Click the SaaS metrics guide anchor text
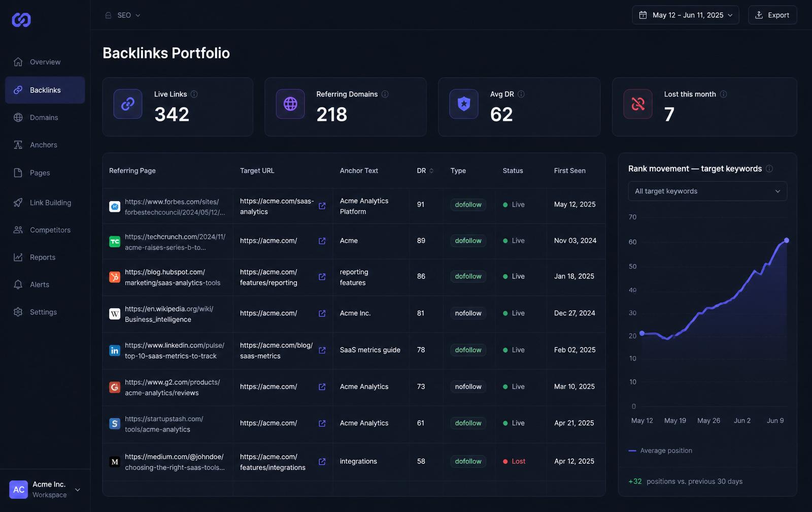Screen dimensions: 812x512 tap(370, 350)
